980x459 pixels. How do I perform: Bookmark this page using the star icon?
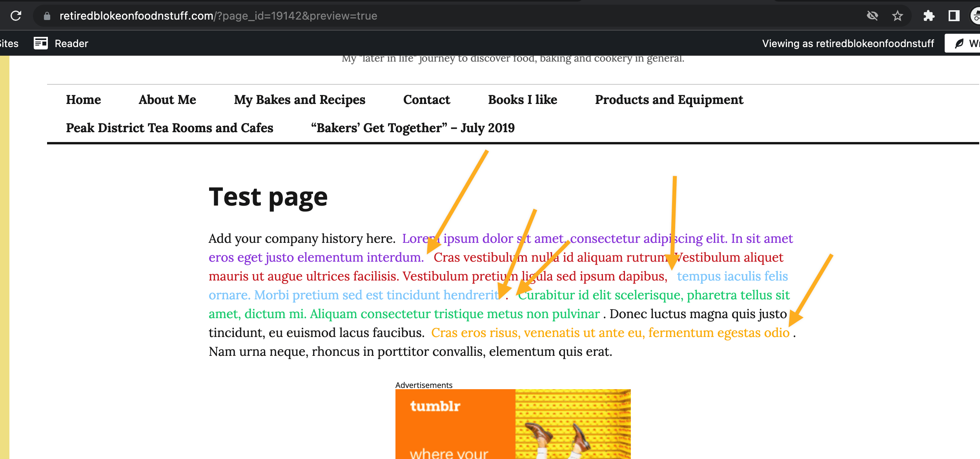point(897,16)
